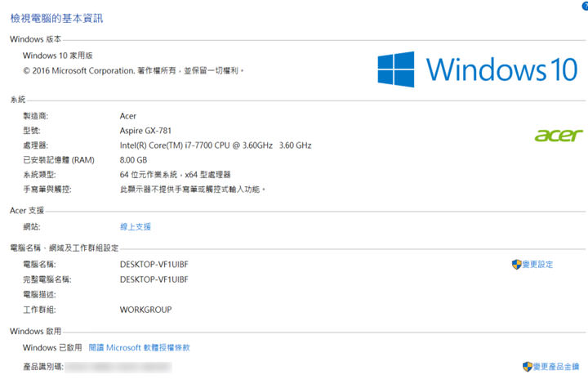The width and height of the screenshot is (588, 384).
Task: Click the 網站 label under Acer 支援
Action: tap(32, 226)
